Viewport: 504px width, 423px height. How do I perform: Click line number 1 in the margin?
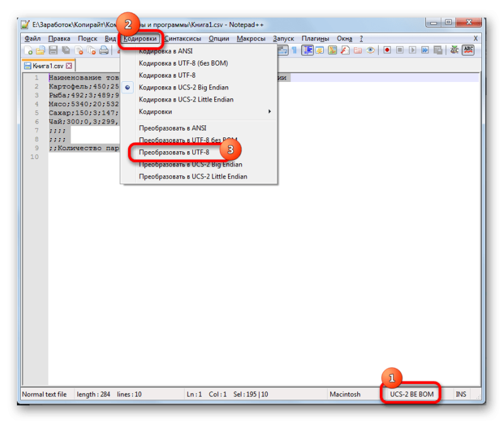tap(37, 78)
